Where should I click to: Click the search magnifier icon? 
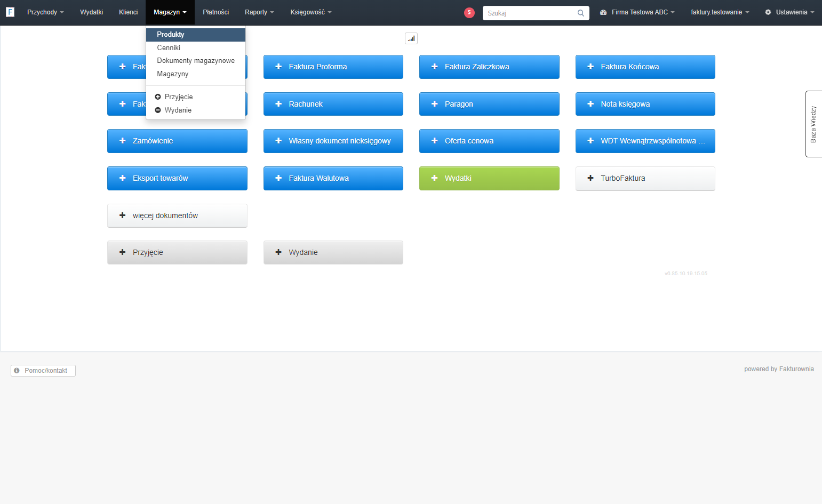581,13
